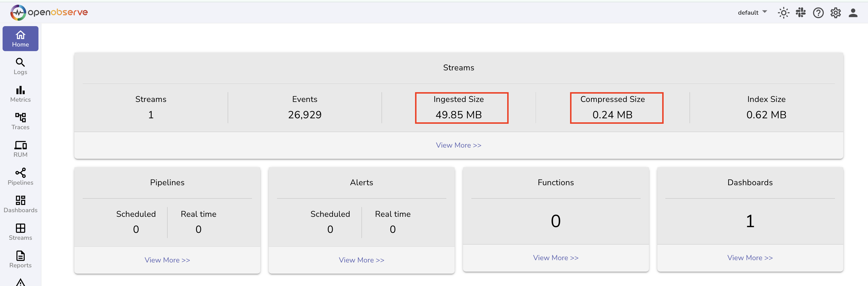
Task: Select the Home tab in sidebar
Action: point(20,39)
